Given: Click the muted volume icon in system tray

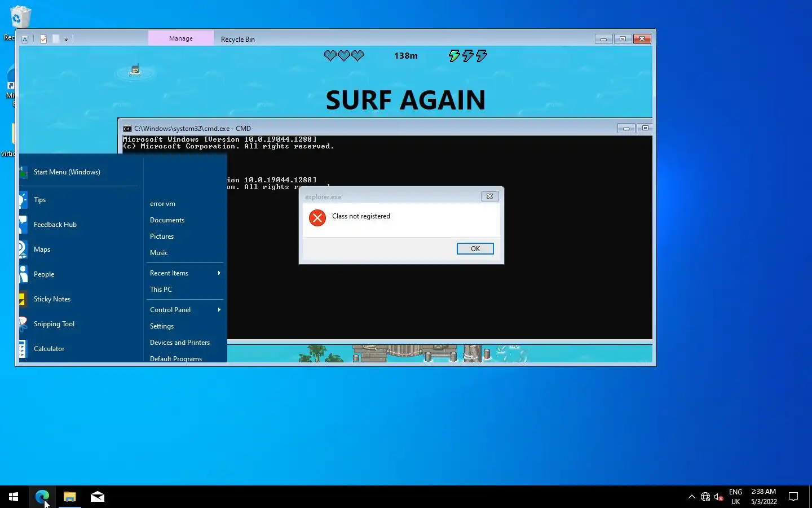Looking at the screenshot, I should [719, 497].
